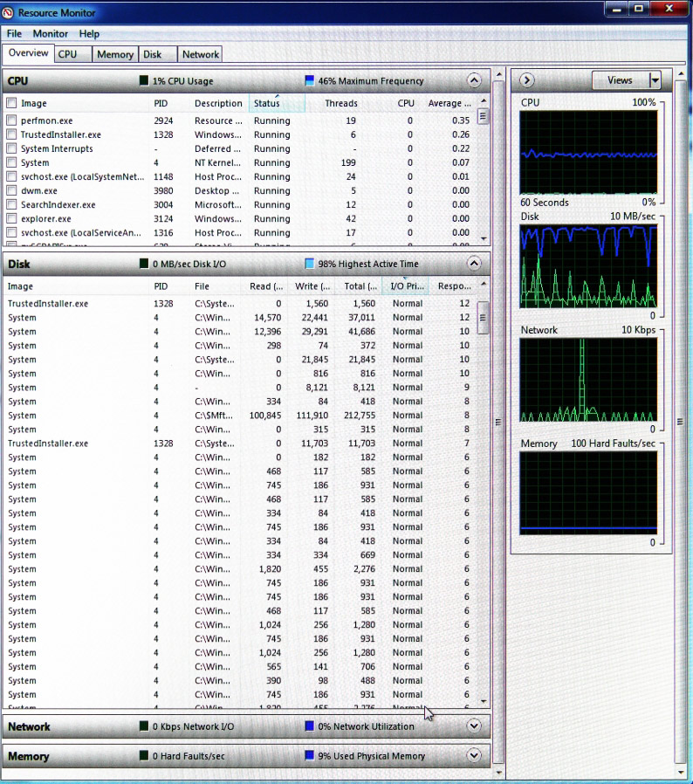The height and width of the screenshot is (784, 693).
Task: Collapse the graphs pane with arrow button
Action: coord(527,80)
